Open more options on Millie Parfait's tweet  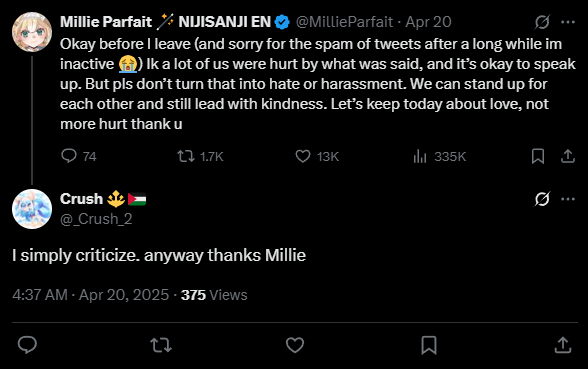click(568, 22)
